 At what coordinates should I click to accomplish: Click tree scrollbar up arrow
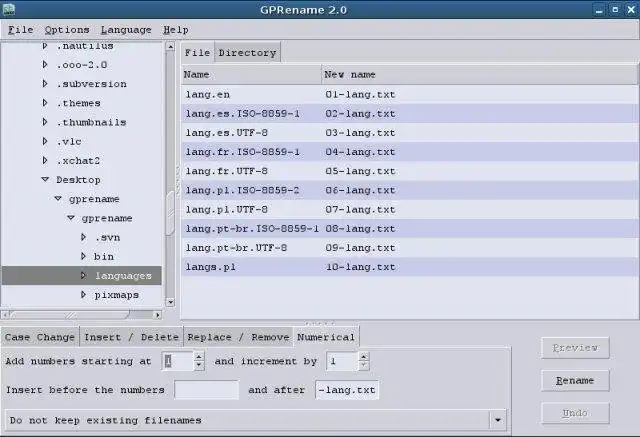171,47
